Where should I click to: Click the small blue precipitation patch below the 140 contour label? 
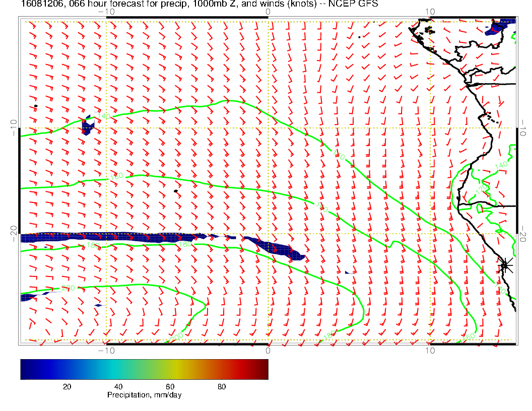(88, 126)
